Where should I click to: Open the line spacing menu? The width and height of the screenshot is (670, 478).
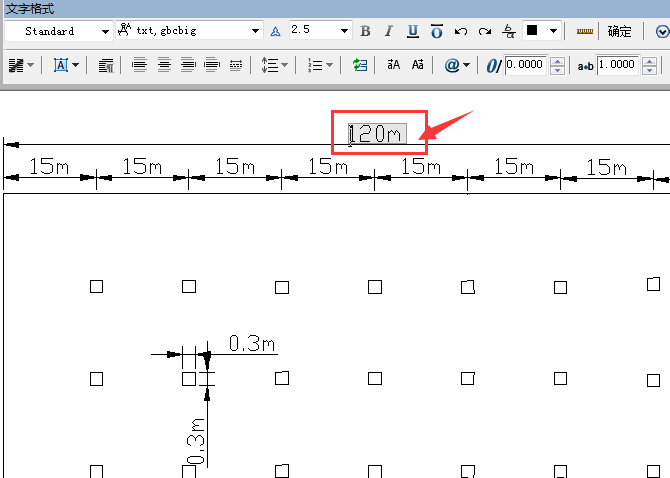274,65
